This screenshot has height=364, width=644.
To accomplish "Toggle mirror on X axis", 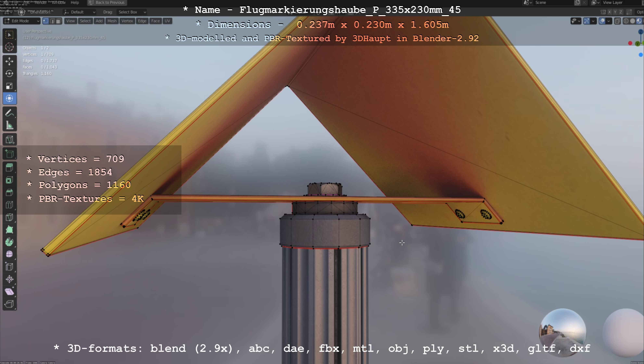I will click(x=610, y=12).
